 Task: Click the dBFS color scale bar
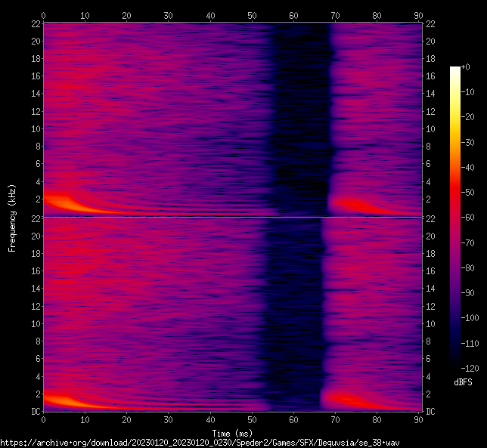[x=454, y=218]
